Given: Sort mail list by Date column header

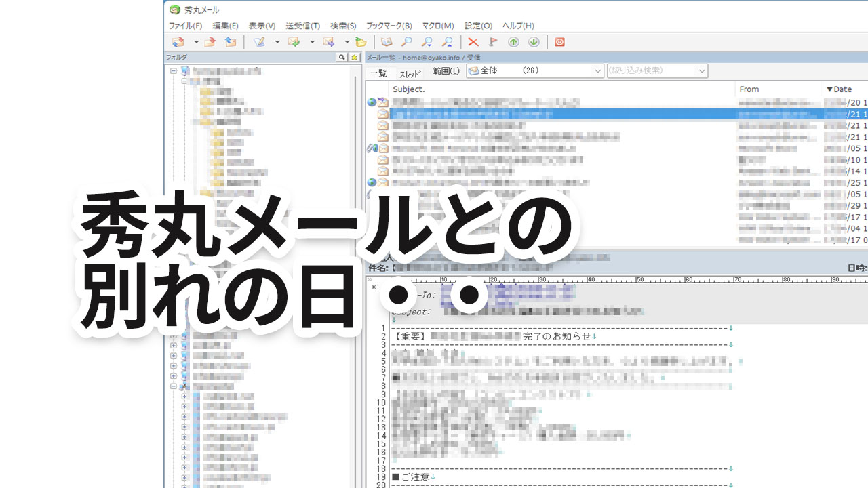Looking at the screenshot, I should tap(844, 89).
